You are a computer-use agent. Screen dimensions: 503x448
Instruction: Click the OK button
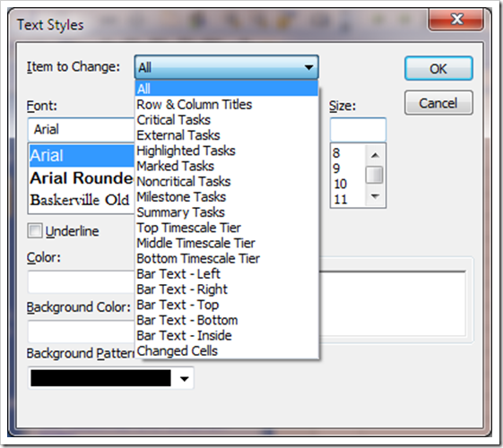click(x=438, y=68)
